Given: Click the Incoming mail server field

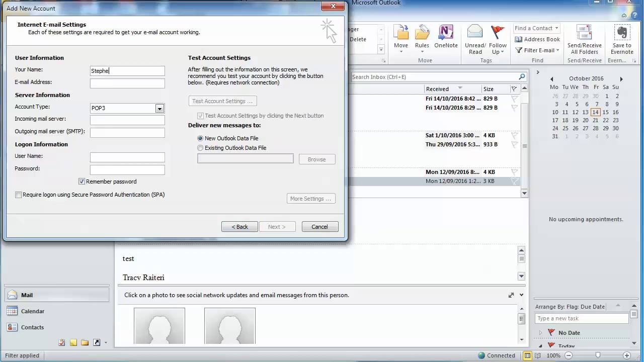Looking at the screenshot, I should tap(127, 120).
